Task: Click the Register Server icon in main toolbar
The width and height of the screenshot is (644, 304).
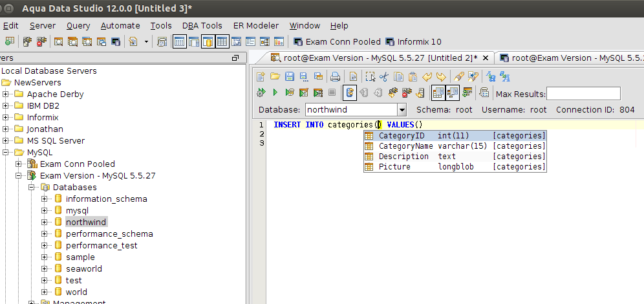Action: tap(10, 41)
